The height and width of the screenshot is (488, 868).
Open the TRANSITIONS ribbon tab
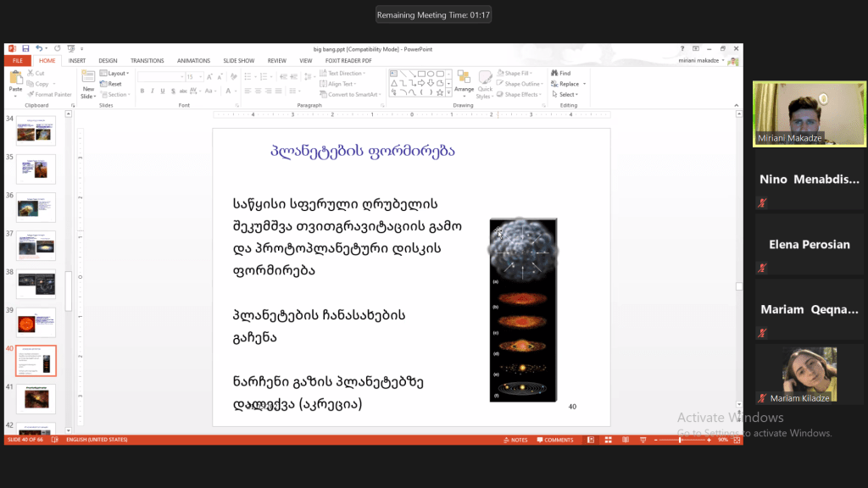(x=147, y=61)
